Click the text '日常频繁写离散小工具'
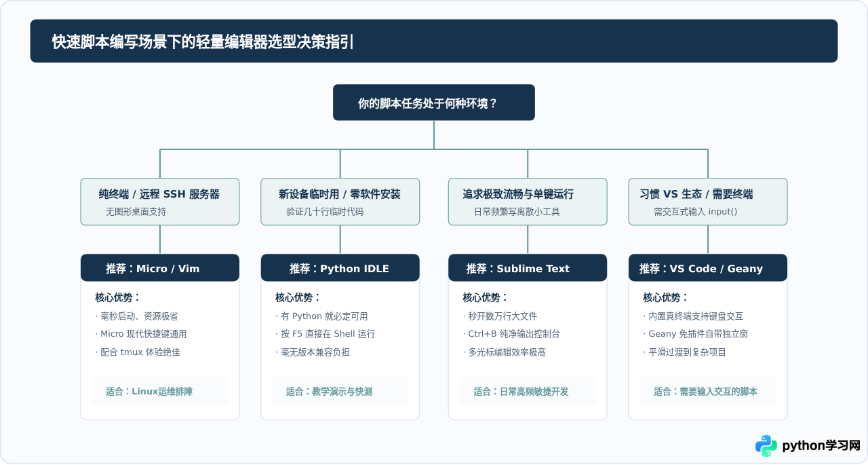 tap(517, 212)
